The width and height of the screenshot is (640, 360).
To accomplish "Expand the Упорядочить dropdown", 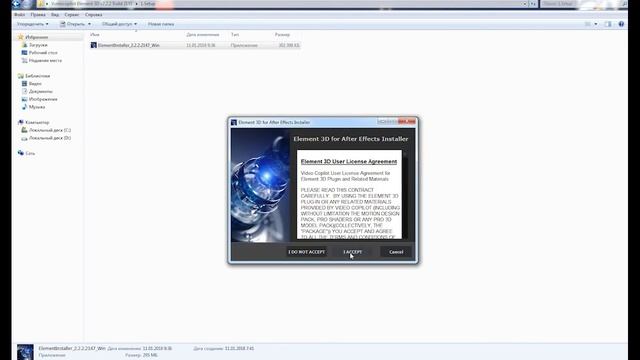I will (x=33, y=24).
